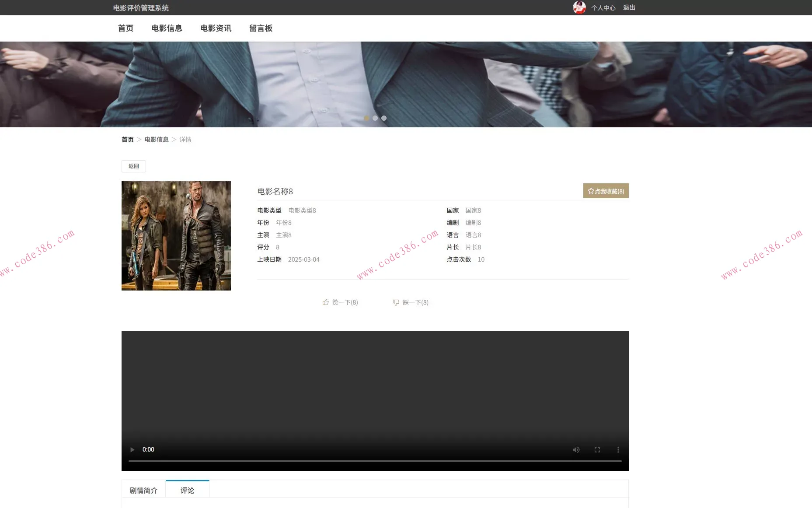Click the 主演8 value

click(x=284, y=235)
